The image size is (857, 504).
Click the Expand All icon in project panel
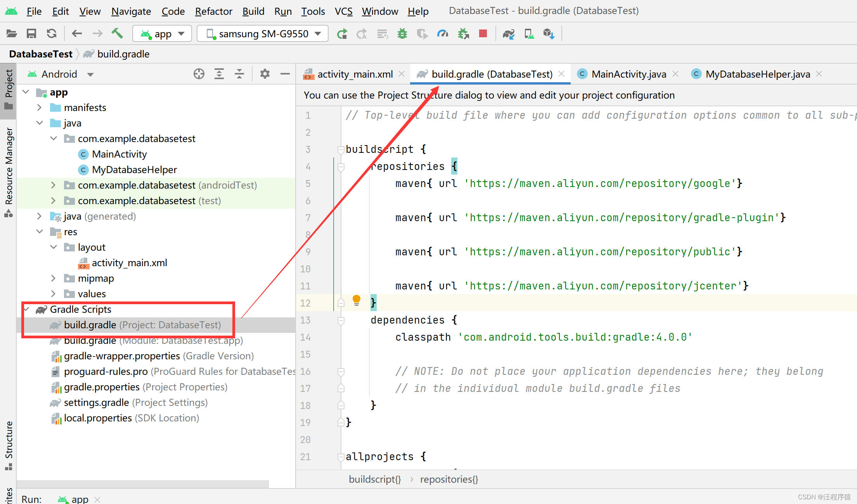pyautogui.click(x=219, y=74)
